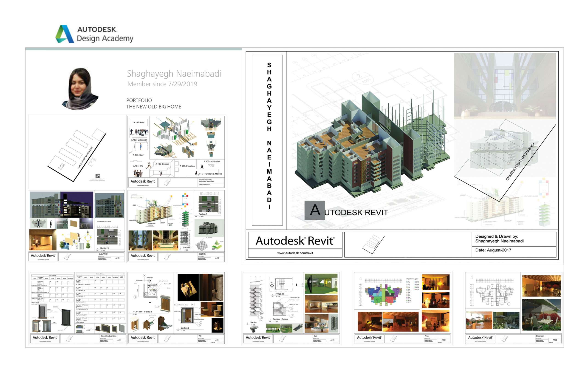The image size is (588, 373).
Task: Click the Autodesk 'A' logo icon
Action: click(65, 34)
